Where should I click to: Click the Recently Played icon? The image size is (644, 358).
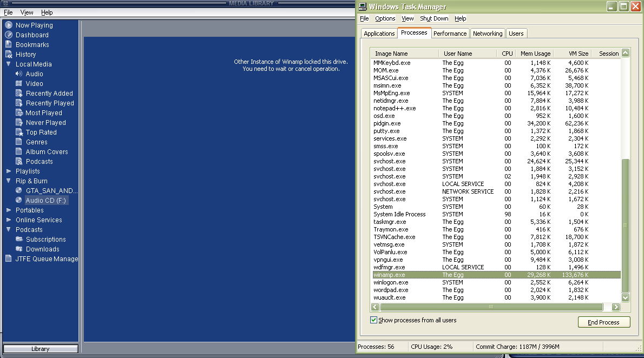[19, 103]
